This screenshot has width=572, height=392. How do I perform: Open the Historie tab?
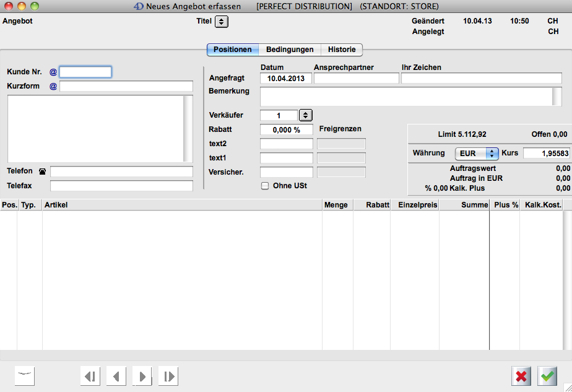[342, 50]
